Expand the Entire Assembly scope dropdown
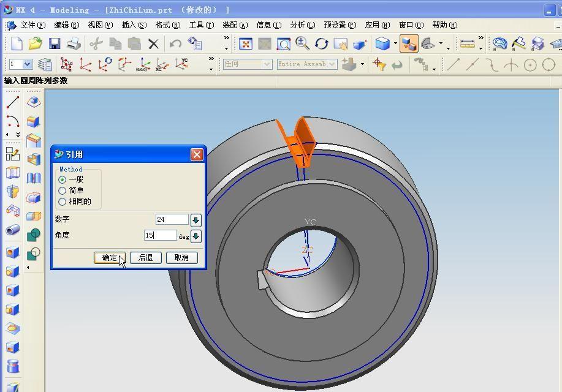This screenshot has width=562, height=392. [x=332, y=64]
